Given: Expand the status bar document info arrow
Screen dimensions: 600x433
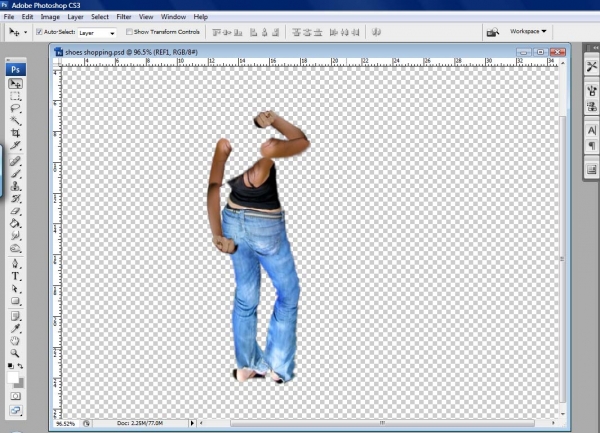Looking at the screenshot, I should [x=192, y=423].
